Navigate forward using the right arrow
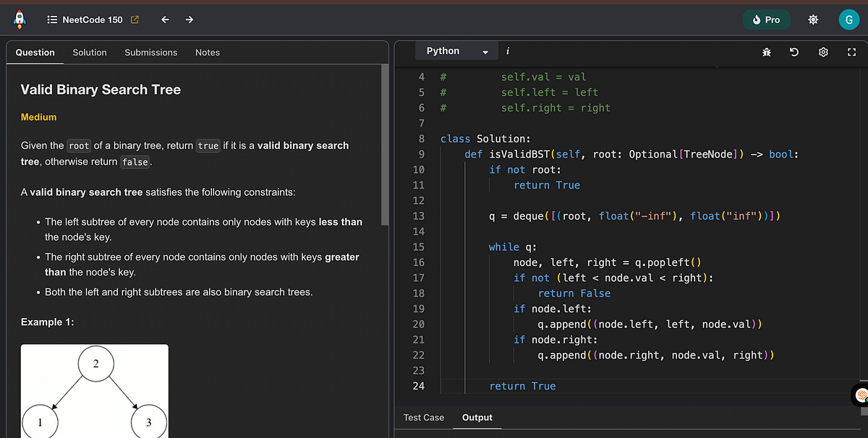This screenshot has width=868, height=438. tap(189, 20)
